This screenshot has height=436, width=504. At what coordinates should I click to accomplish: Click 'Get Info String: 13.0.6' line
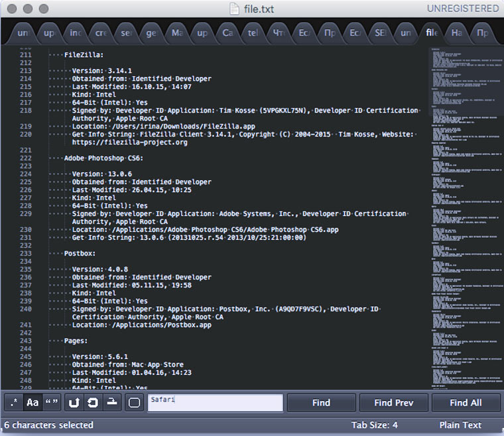click(189, 238)
